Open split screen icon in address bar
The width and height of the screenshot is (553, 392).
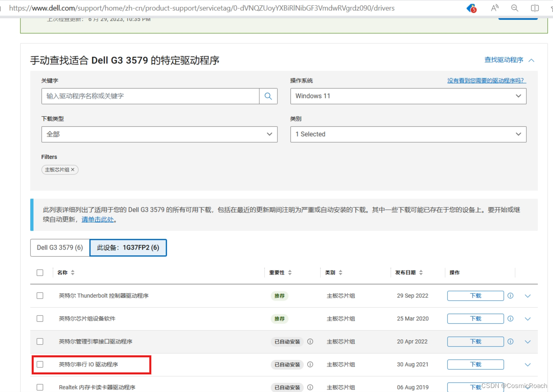pyautogui.click(x=534, y=8)
